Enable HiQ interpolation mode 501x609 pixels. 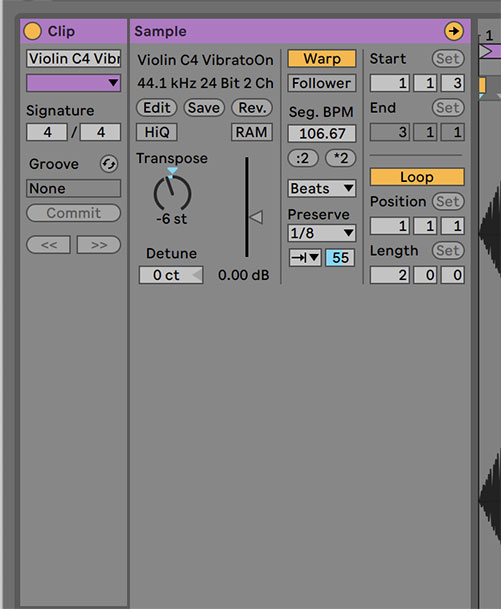[x=157, y=132]
